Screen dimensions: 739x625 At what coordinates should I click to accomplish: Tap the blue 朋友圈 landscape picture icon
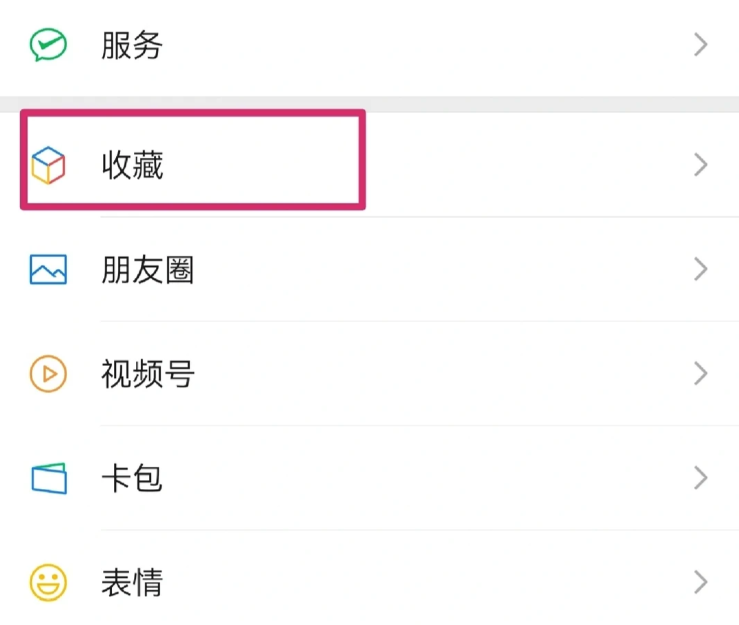coord(48,270)
